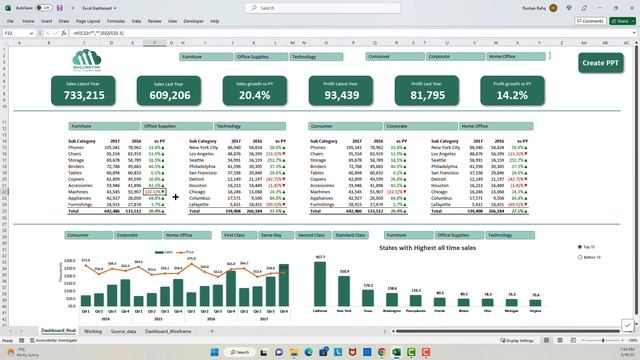Screen dimensions: 640x360
Task: Click the vertical scrollbar down arrow
Action: [636, 324]
